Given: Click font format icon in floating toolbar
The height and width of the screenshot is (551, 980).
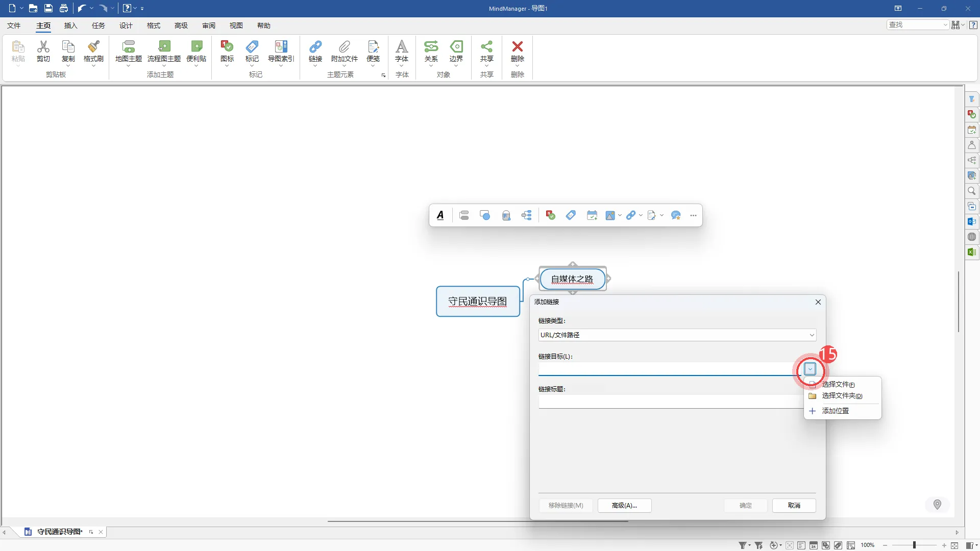Looking at the screenshot, I should 440,215.
